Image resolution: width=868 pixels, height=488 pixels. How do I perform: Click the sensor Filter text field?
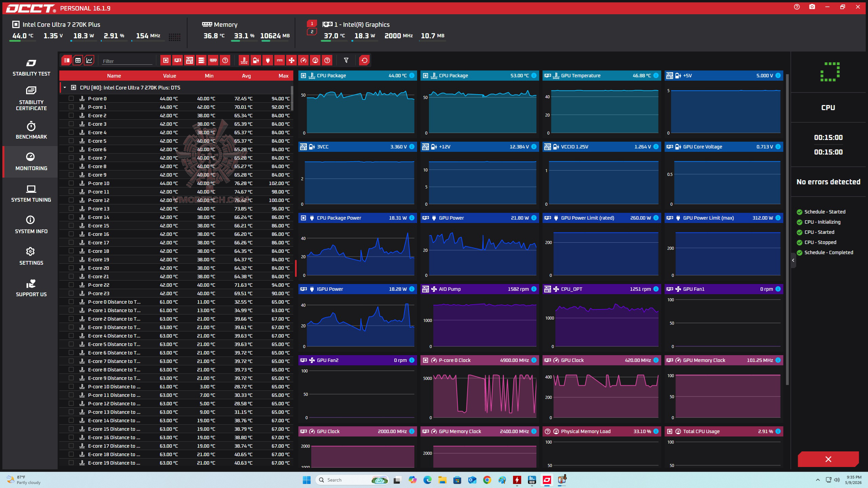[x=127, y=61]
